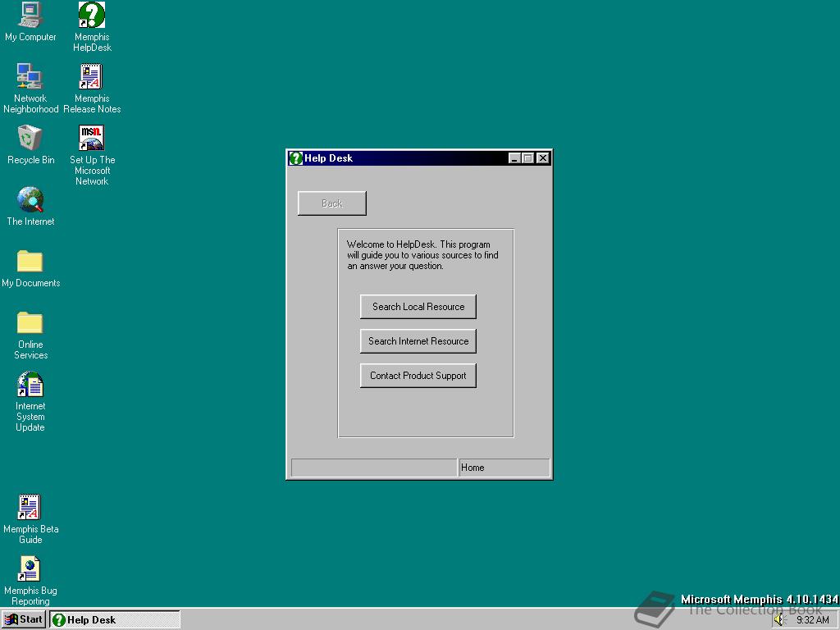This screenshot has width=840, height=630.
Task: Maximize the Help Desk window
Action: pos(527,158)
